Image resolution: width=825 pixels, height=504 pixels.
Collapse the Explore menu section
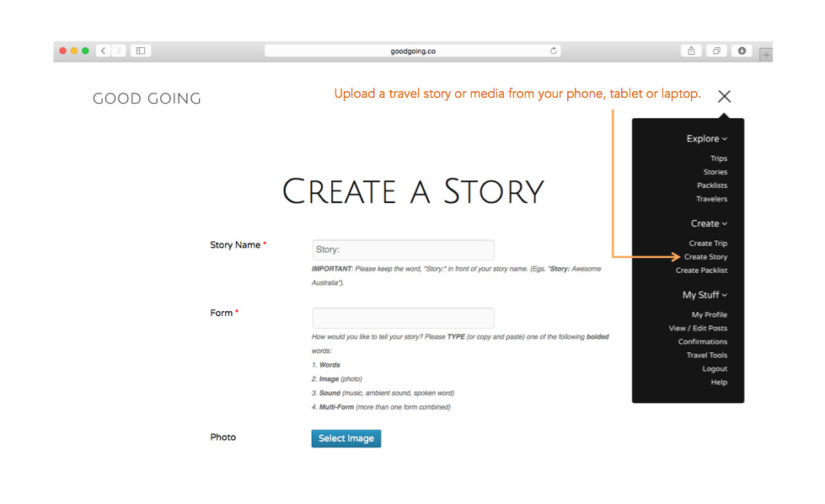[707, 138]
